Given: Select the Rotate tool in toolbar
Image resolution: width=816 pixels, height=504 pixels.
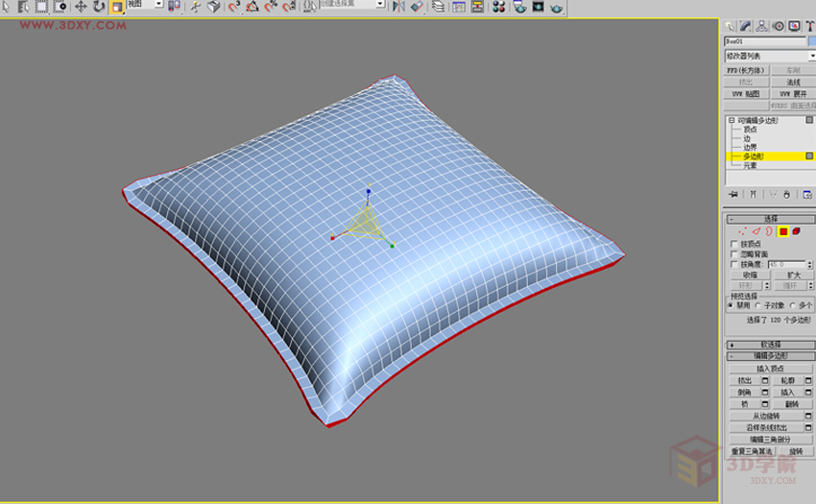Looking at the screenshot, I should [x=98, y=7].
